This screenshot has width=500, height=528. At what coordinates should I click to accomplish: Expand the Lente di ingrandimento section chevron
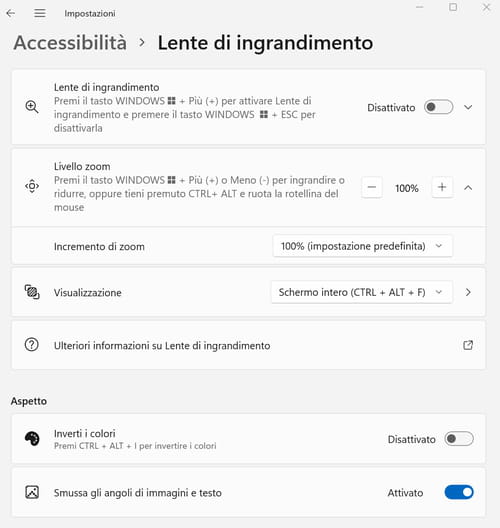tap(468, 107)
